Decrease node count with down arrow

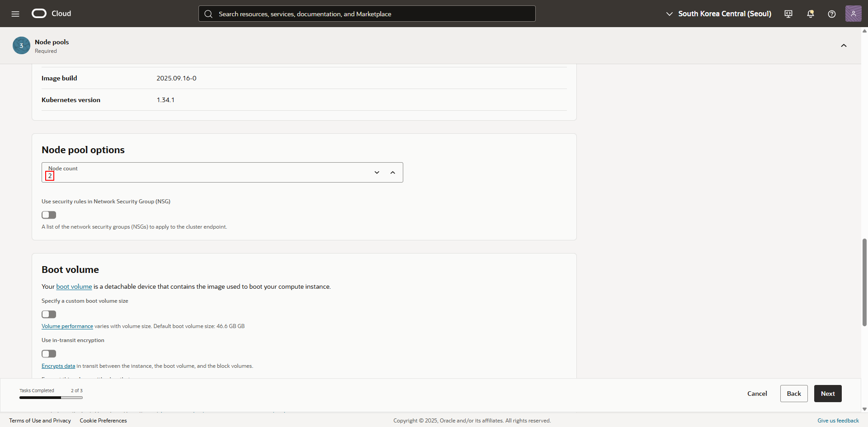[x=377, y=173]
